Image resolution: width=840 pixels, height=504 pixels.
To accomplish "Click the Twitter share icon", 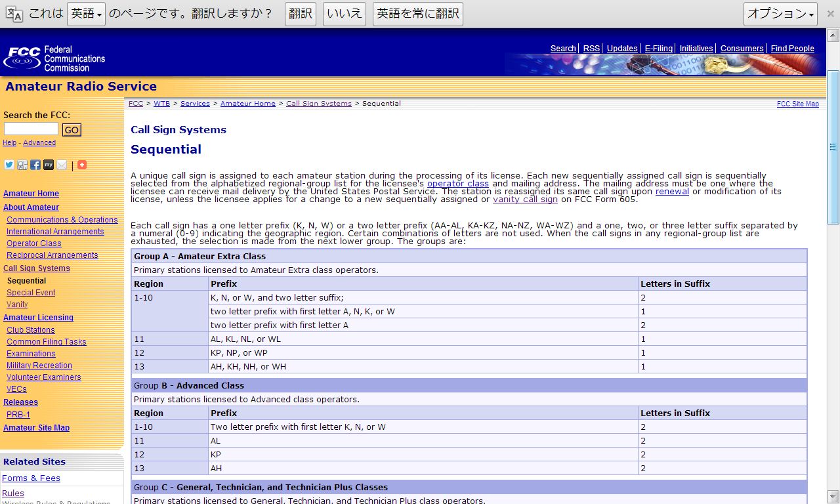I will click(9, 165).
